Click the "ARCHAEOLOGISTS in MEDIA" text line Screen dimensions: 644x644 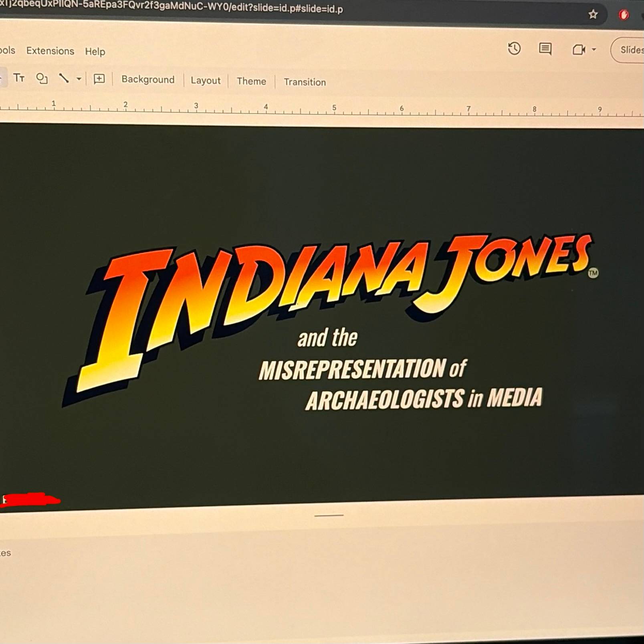[424, 398]
